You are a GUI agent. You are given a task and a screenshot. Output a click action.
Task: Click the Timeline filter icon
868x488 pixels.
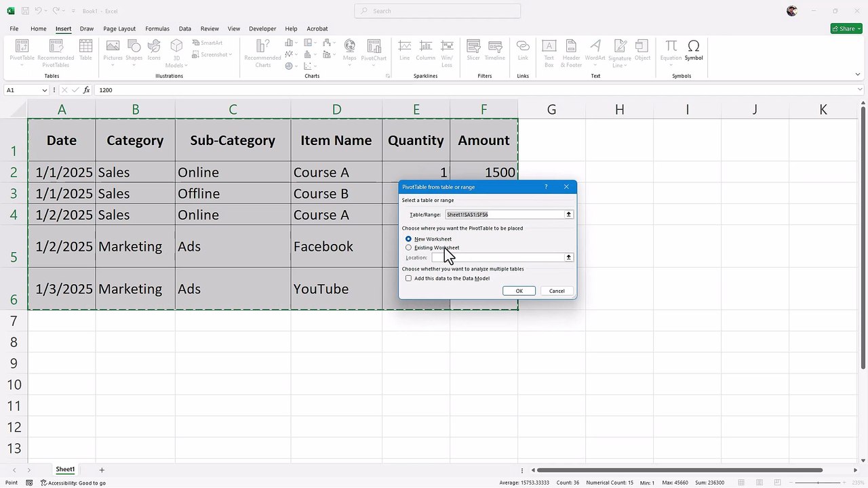(x=494, y=52)
